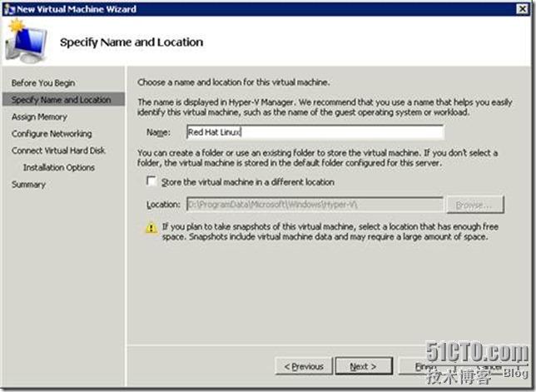
Task: Click the disabled Location path field
Action: pos(315,205)
